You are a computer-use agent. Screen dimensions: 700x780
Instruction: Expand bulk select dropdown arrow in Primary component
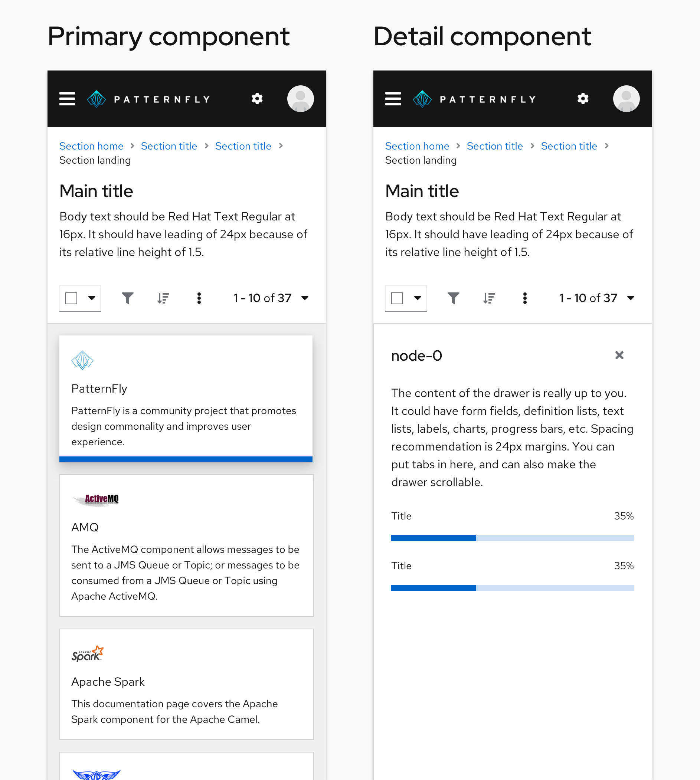click(x=92, y=298)
